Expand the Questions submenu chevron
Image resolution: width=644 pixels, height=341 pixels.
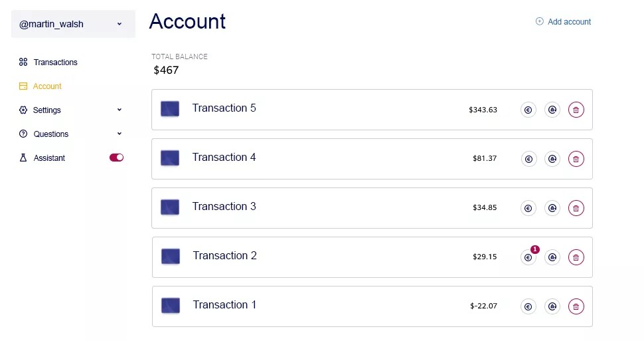[x=120, y=134]
